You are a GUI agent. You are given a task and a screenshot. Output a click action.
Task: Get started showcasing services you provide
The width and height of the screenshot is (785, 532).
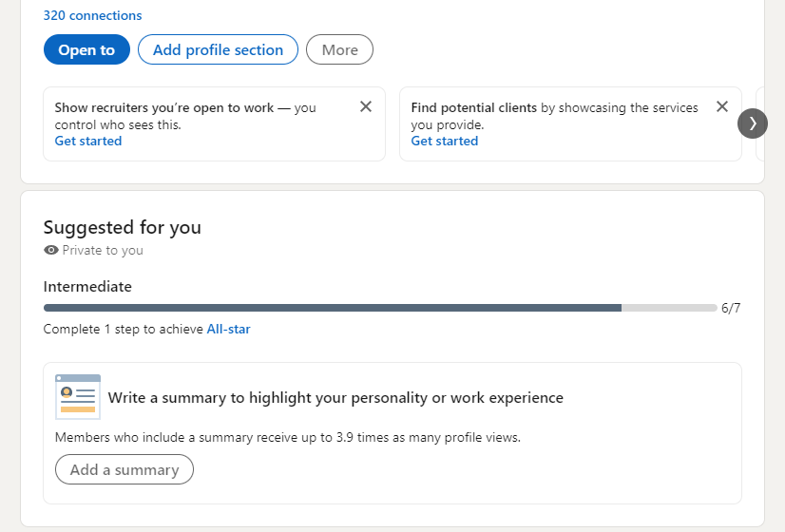445,142
